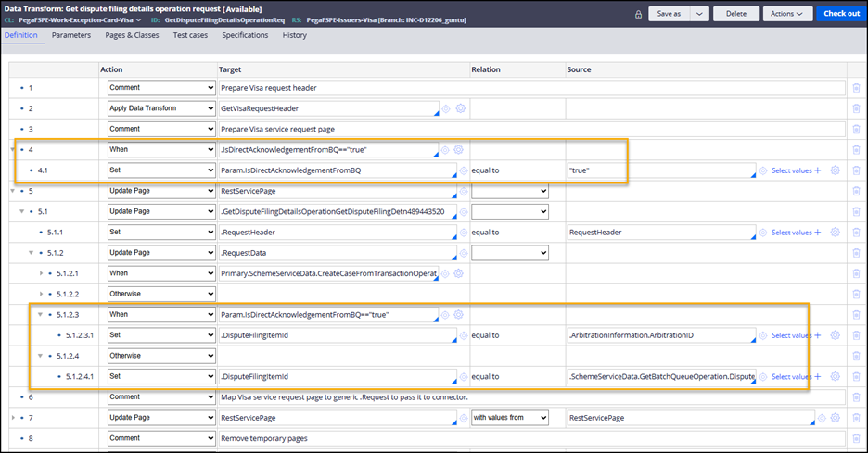The width and height of the screenshot is (868, 453).
Task: Click crosshair icon on row 4 When condition
Action: click(x=445, y=149)
